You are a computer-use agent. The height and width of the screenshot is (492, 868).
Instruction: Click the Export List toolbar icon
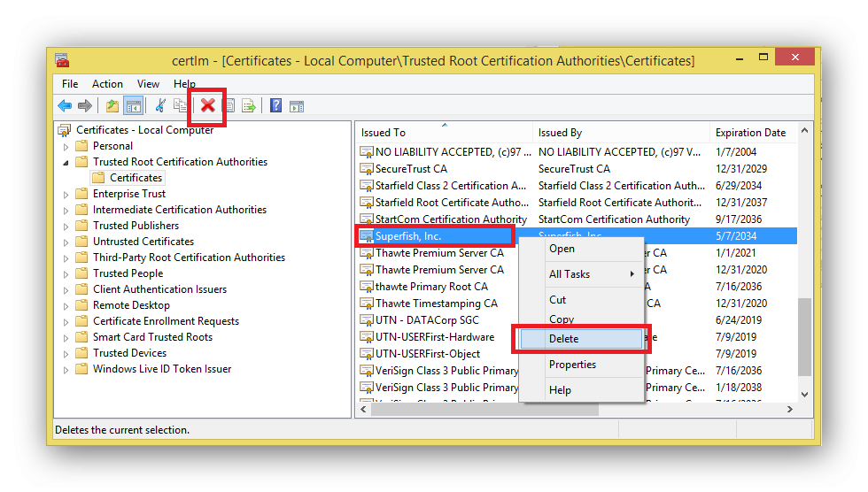(x=249, y=105)
